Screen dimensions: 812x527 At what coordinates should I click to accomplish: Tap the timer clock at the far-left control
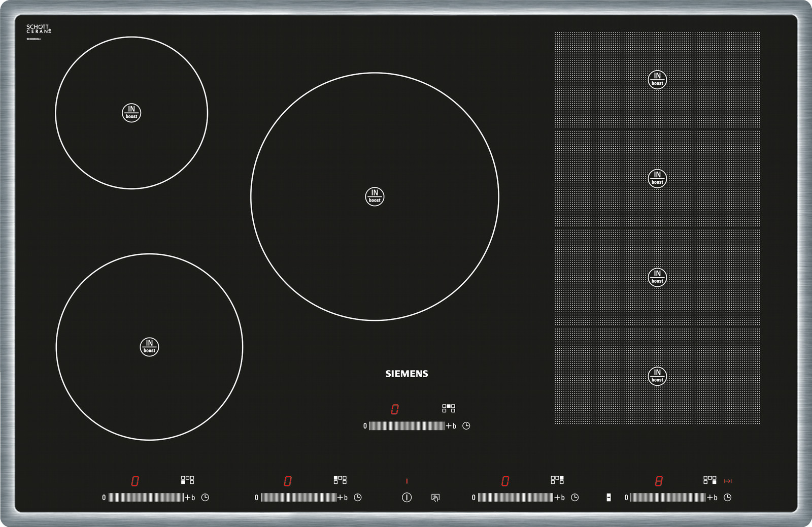[205, 498]
